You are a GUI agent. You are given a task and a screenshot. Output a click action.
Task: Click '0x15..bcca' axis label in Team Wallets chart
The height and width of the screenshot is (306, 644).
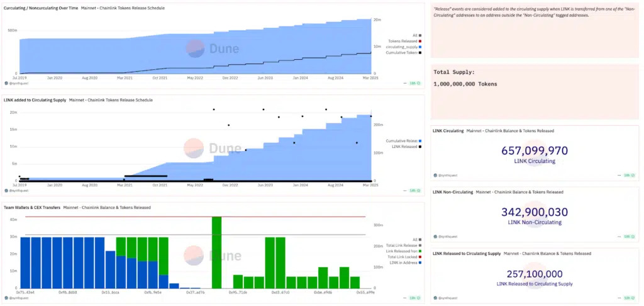click(110, 292)
